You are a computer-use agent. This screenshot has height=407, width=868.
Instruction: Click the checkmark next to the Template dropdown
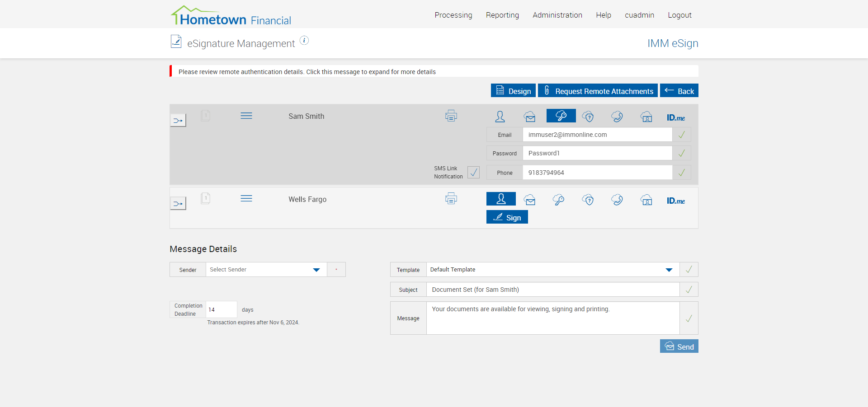point(689,270)
